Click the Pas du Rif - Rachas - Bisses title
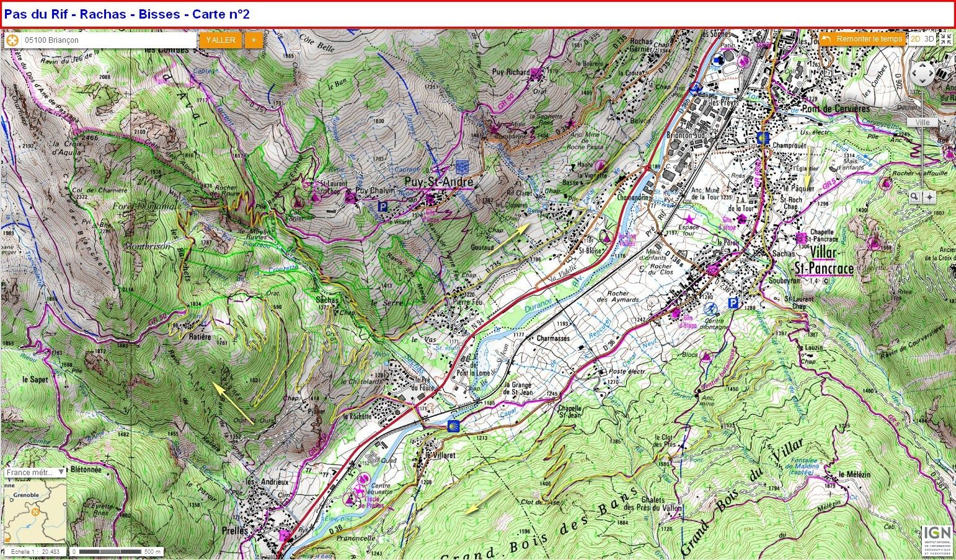956x560 pixels. click(127, 14)
